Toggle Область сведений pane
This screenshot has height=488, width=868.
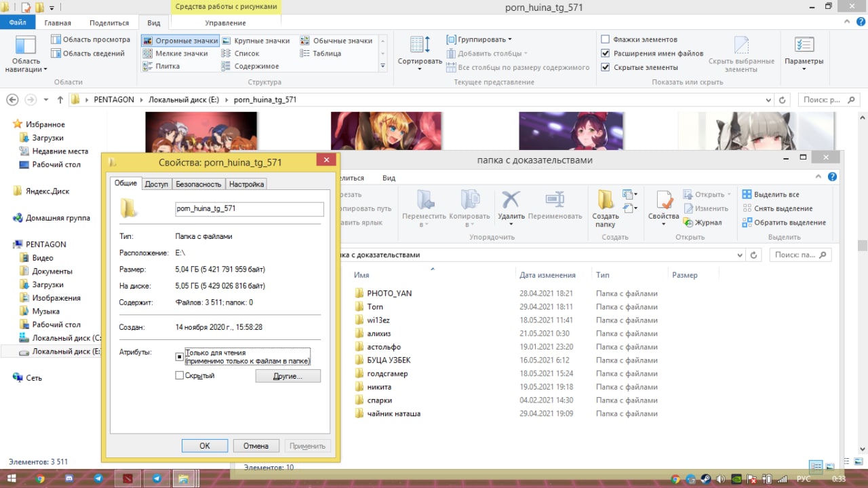click(x=88, y=53)
